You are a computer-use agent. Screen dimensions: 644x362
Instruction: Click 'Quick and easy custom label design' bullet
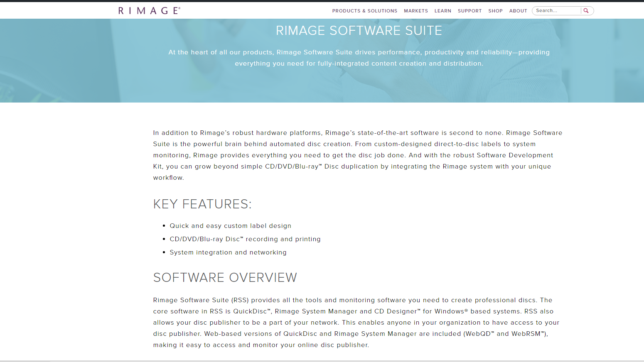tap(231, 226)
